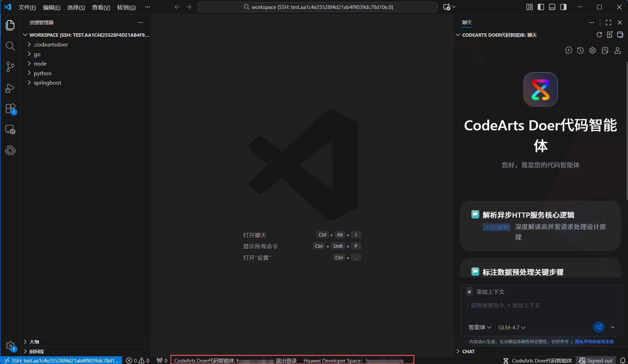Screen dimensions: 628x364
Task: Open the Search view in activity bar
Action: tap(10, 46)
